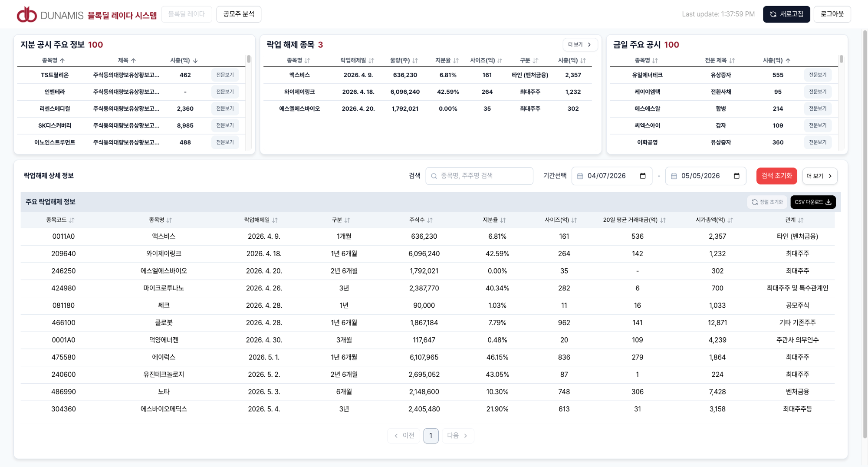Open 전문보기 for 씨엑스아이

(x=818, y=125)
